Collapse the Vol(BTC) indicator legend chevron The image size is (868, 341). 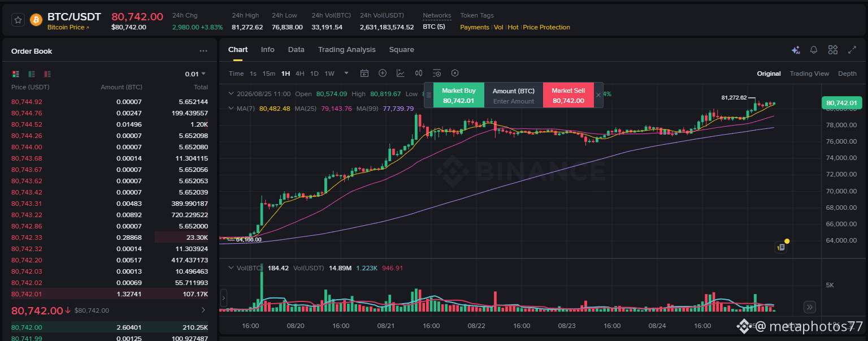231,268
